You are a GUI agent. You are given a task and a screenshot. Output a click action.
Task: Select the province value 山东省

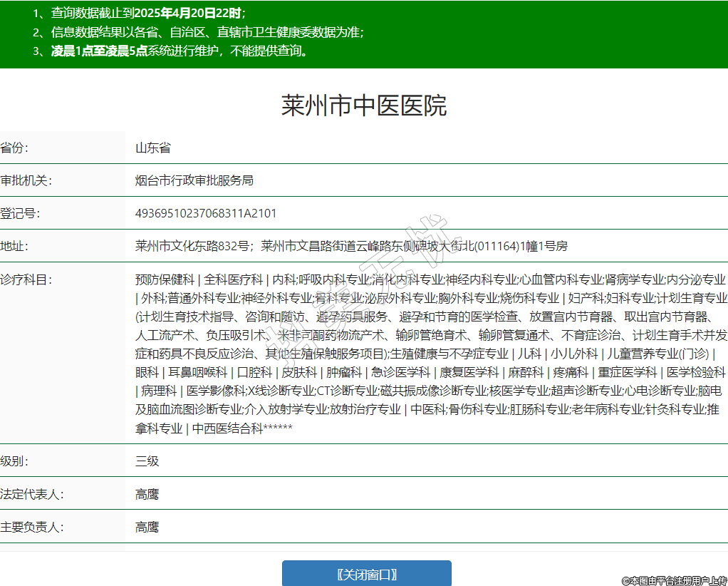pos(152,148)
